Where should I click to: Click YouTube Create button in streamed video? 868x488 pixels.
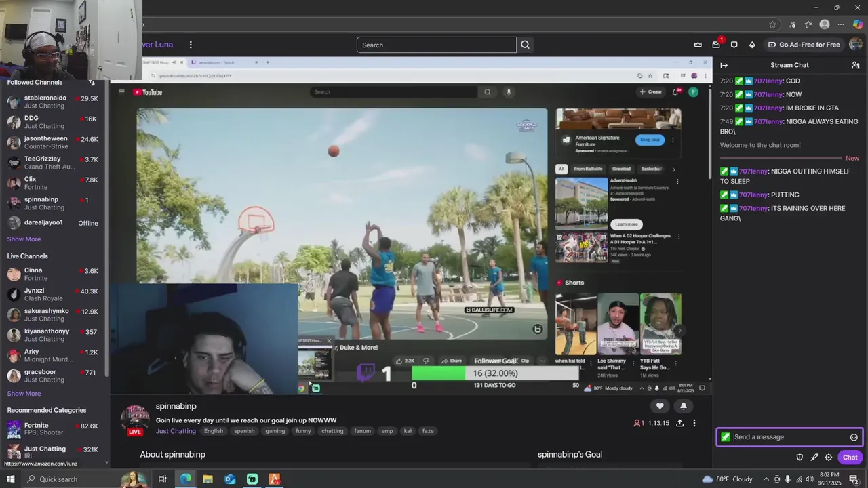coord(650,92)
